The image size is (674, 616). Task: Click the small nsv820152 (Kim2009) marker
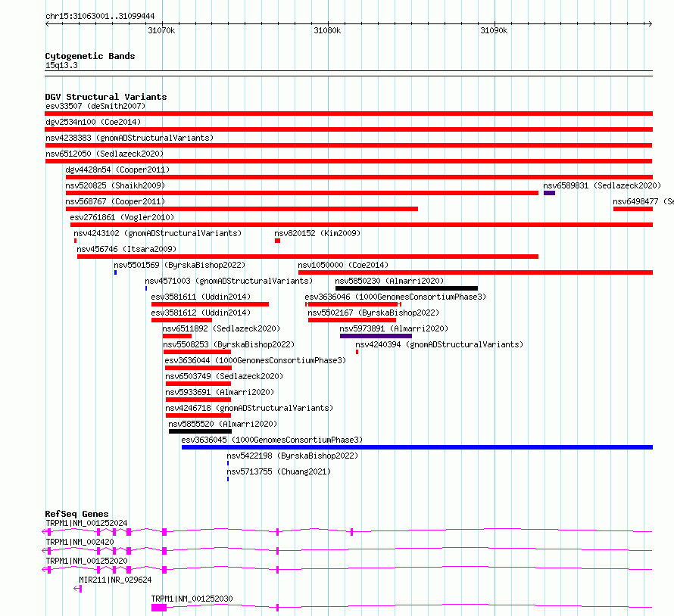point(278,241)
